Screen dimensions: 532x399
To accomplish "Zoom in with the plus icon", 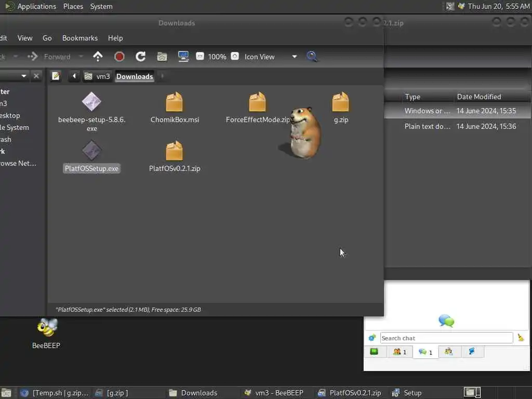I will [x=235, y=56].
